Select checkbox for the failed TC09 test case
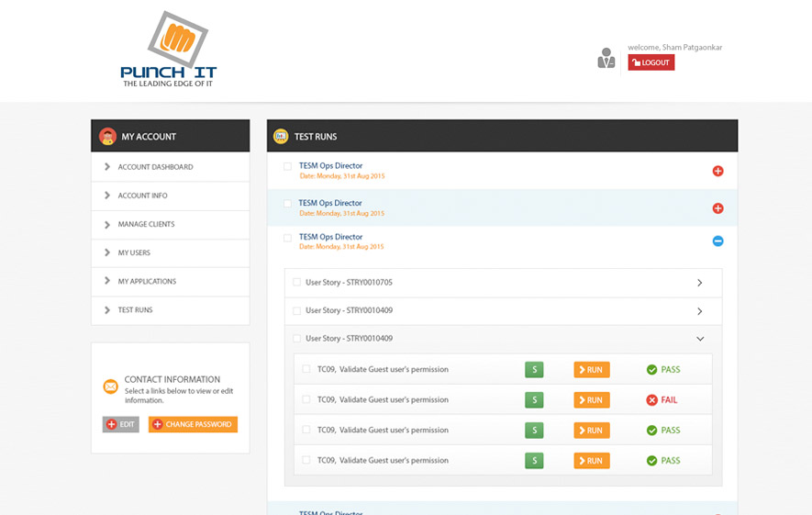The width and height of the screenshot is (812, 515). coord(306,400)
